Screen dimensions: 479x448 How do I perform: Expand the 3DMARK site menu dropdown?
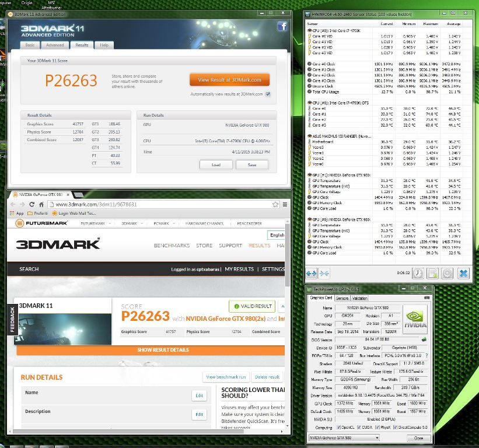[142, 223]
